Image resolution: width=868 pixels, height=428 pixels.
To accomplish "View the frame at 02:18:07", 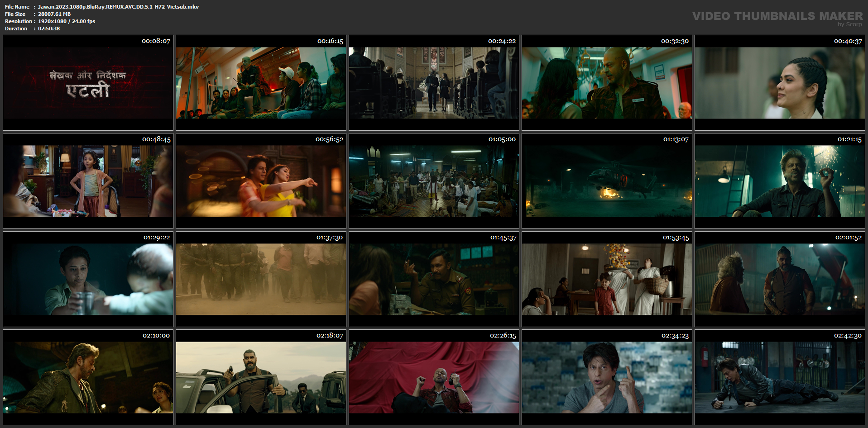I will [x=261, y=377].
